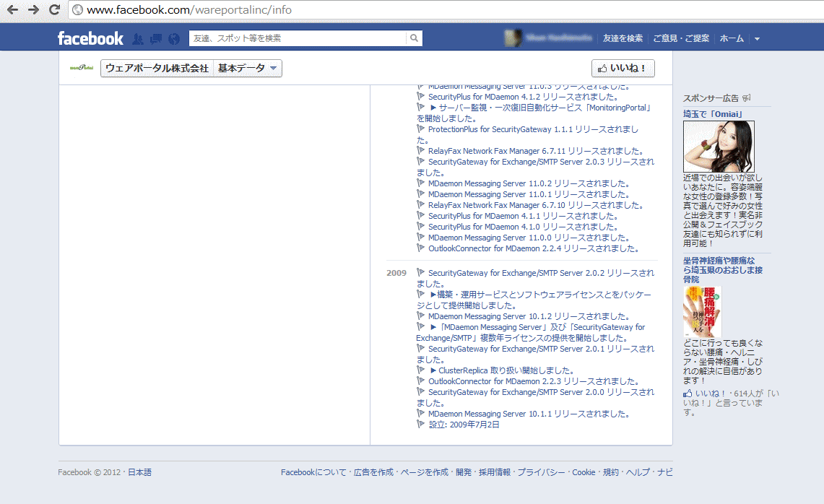Click the facebook logo
This screenshot has width=824, height=504.
tap(90, 38)
